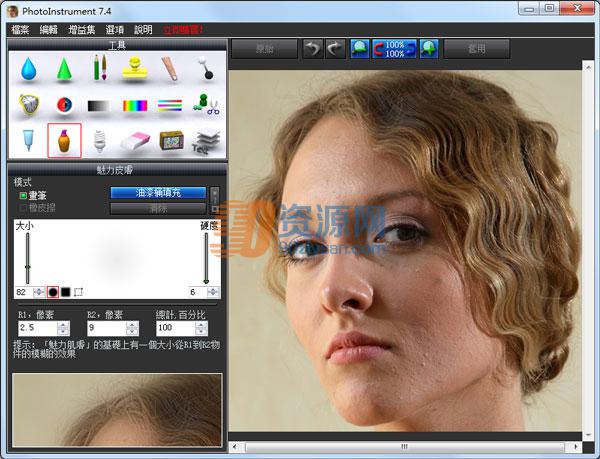Image resolution: width=600 pixels, height=459 pixels.
Task: Choose the square brush shape
Action: (65, 292)
